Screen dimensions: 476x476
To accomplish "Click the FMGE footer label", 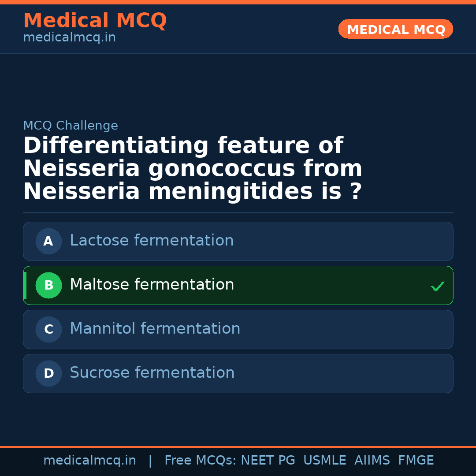I will tap(416, 461).
